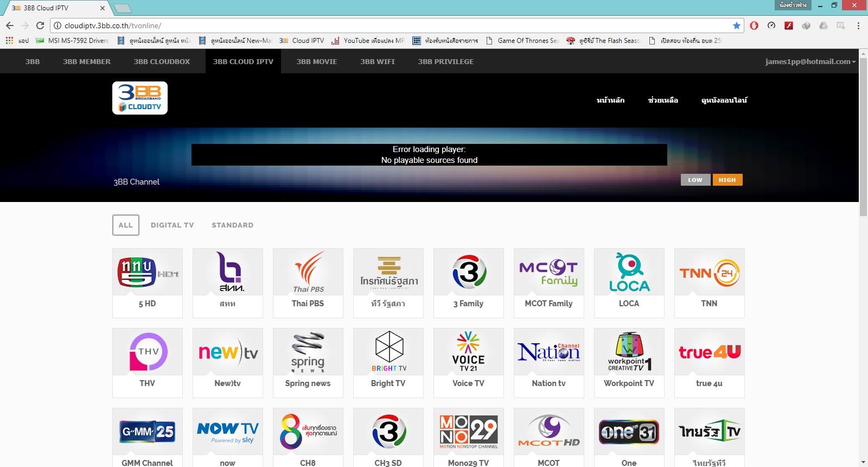Viewport: 868px width, 467px height.
Task: Open the 3BB PRIVILEGE menu item
Action: click(446, 61)
